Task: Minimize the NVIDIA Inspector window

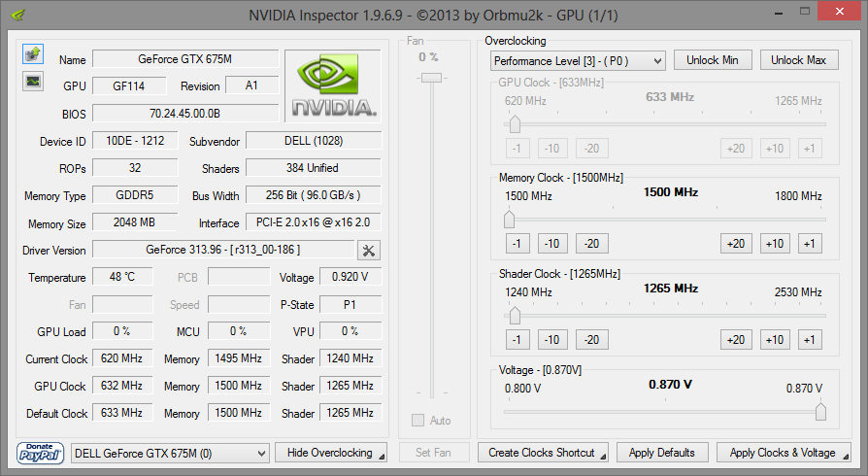Action: pyautogui.click(x=780, y=13)
